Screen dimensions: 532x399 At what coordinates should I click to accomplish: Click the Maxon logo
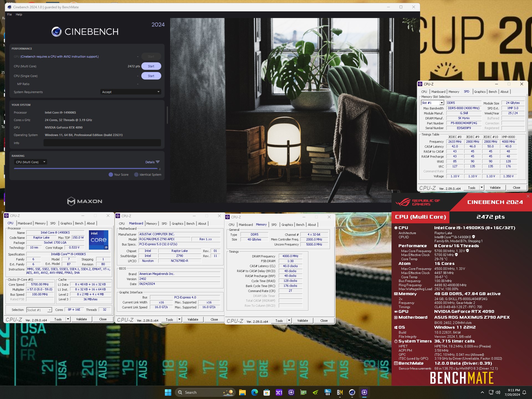[85, 201]
